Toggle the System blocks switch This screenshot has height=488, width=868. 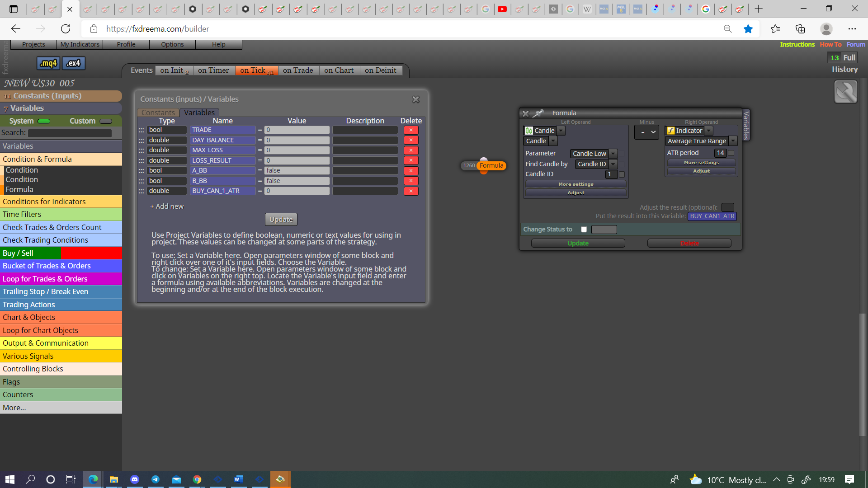click(x=44, y=122)
